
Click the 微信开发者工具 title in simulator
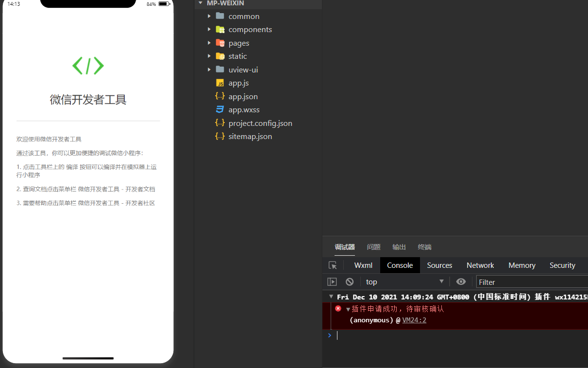(88, 100)
